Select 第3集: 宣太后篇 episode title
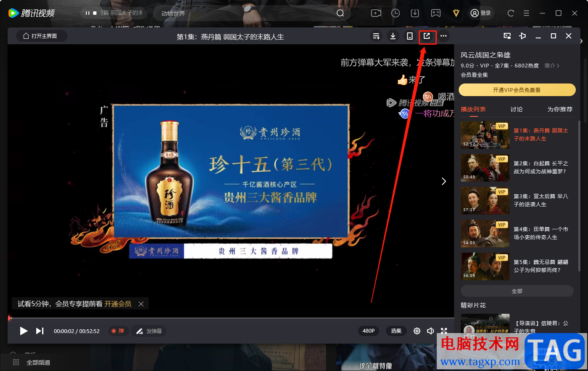This screenshot has width=588, height=371. 541,200
